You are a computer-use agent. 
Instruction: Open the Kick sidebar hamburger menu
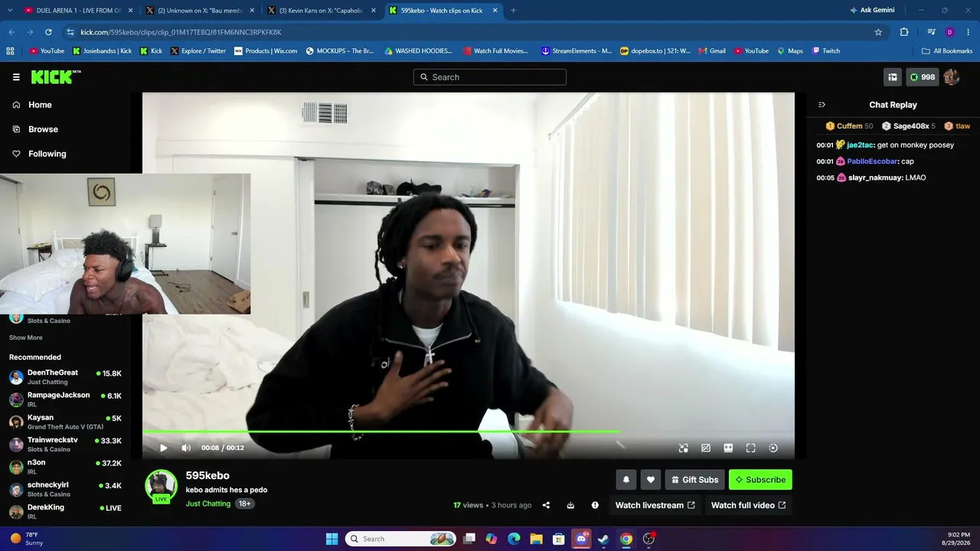click(16, 77)
